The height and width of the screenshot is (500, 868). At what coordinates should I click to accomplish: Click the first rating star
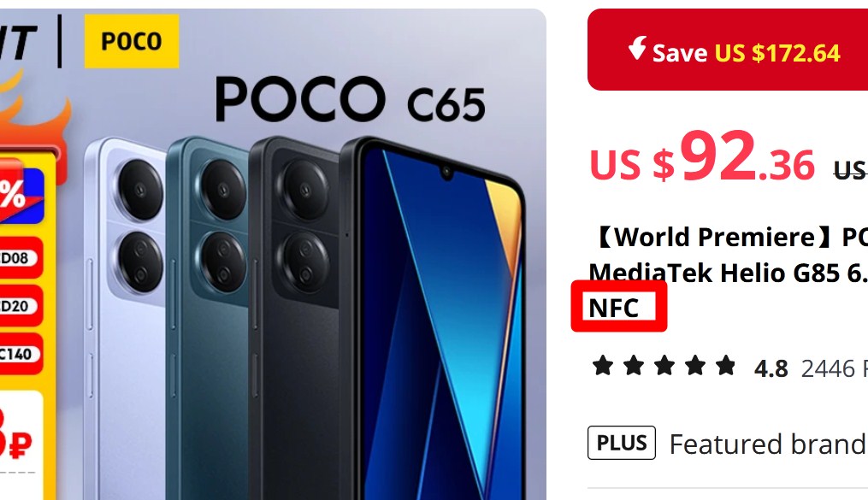point(602,366)
